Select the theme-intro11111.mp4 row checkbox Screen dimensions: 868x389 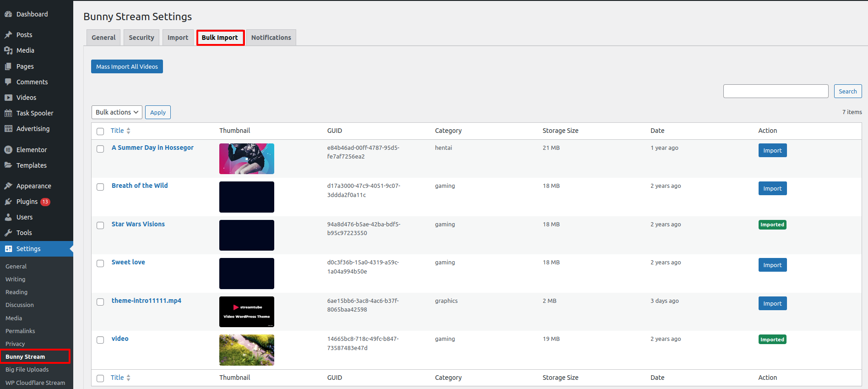(x=100, y=302)
